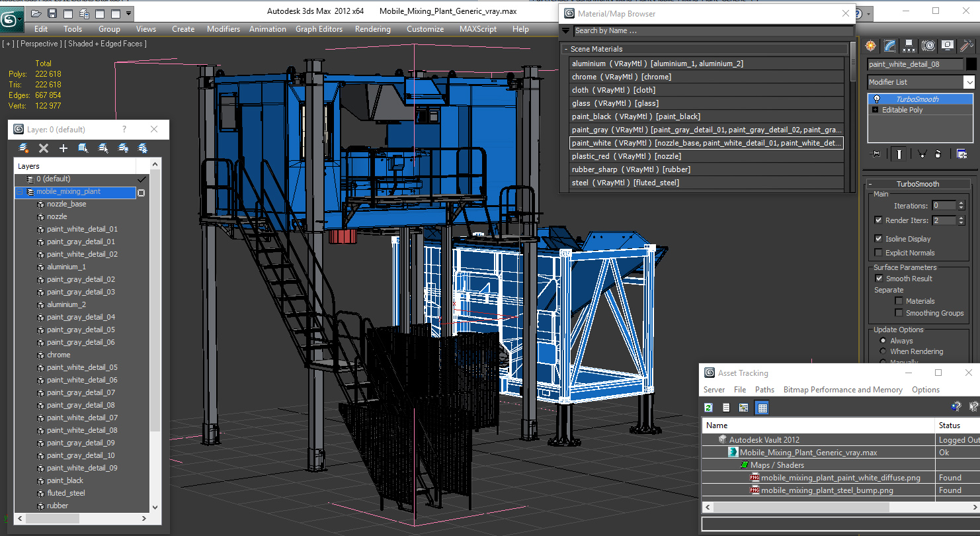Click the viewport [ + ] menu label

[8, 44]
